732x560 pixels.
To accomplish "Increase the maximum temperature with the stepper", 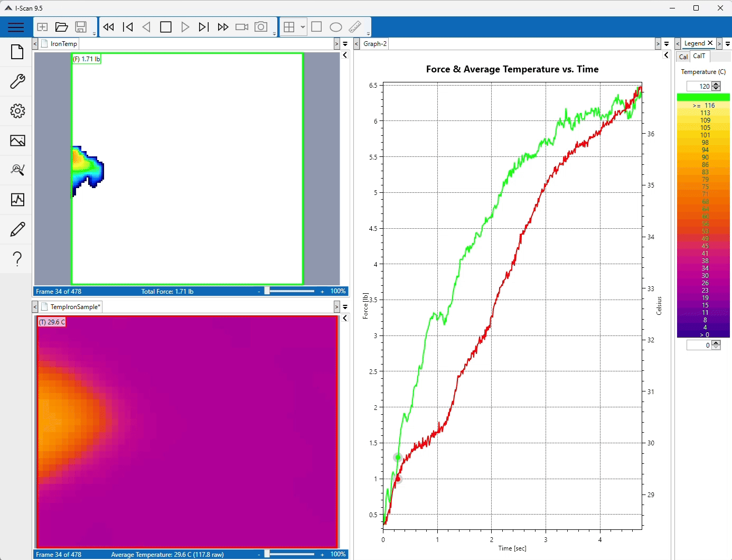I will coord(716,83).
